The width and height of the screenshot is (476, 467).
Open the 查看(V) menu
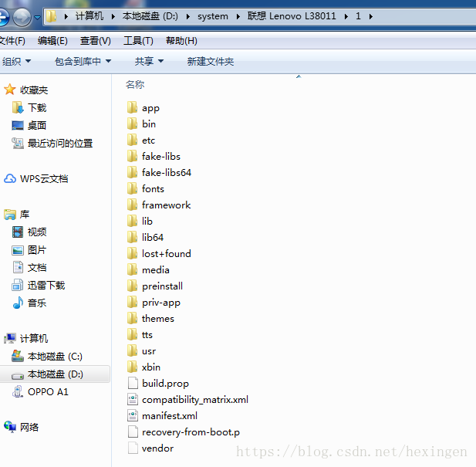[96, 41]
